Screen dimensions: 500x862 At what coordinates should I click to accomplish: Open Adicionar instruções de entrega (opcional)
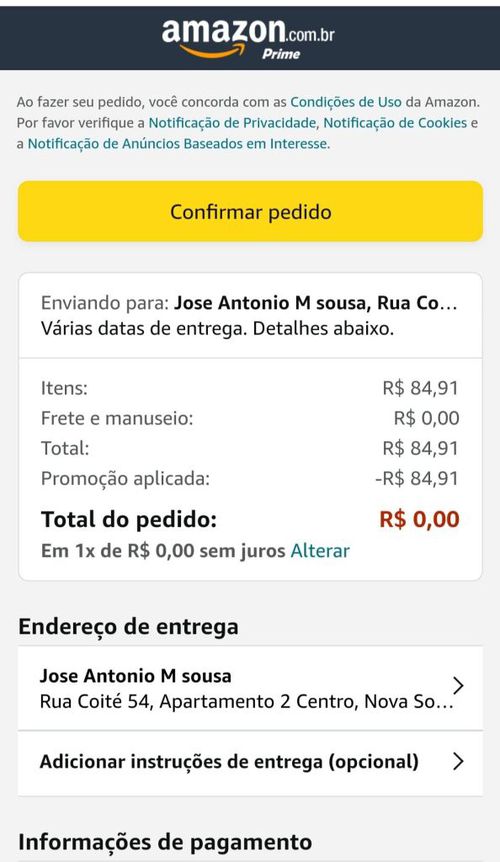pos(251,763)
